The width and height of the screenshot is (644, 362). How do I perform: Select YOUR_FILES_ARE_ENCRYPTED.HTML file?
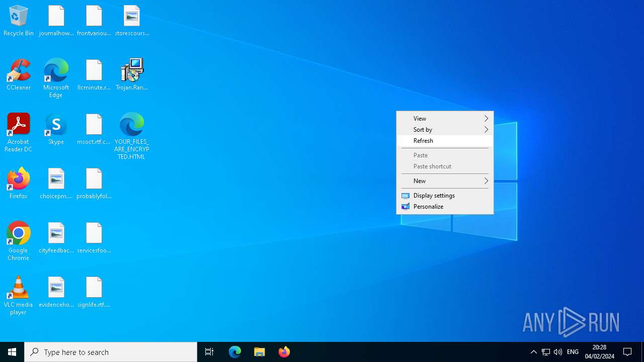pos(132,136)
